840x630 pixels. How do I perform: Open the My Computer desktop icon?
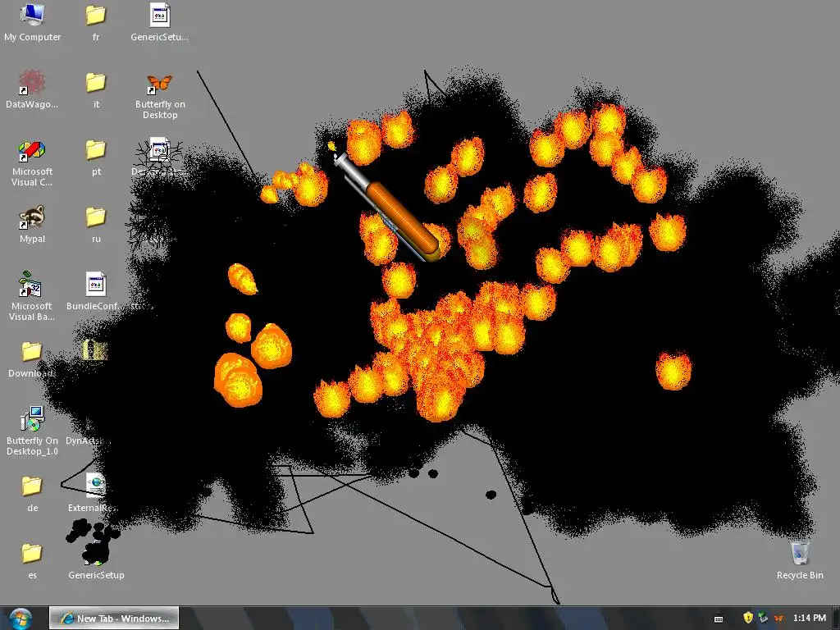click(x=32, y=21)
